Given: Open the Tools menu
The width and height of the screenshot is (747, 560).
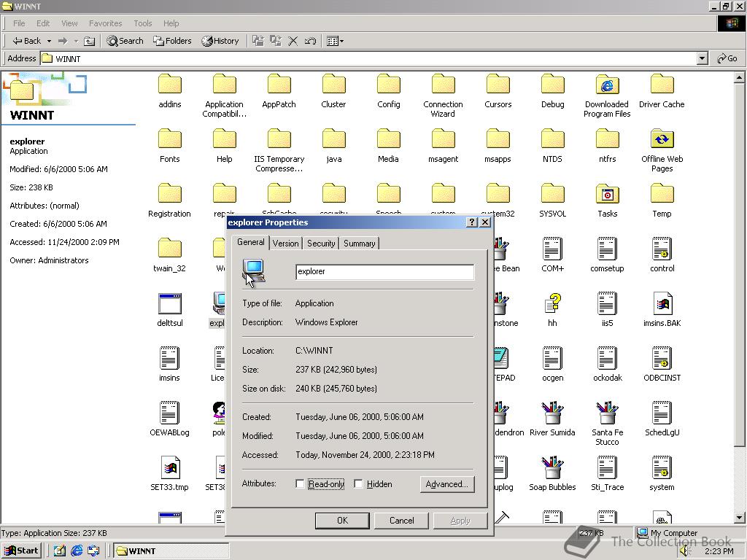Looking at the screenshot, I should (x=142, y=23).
